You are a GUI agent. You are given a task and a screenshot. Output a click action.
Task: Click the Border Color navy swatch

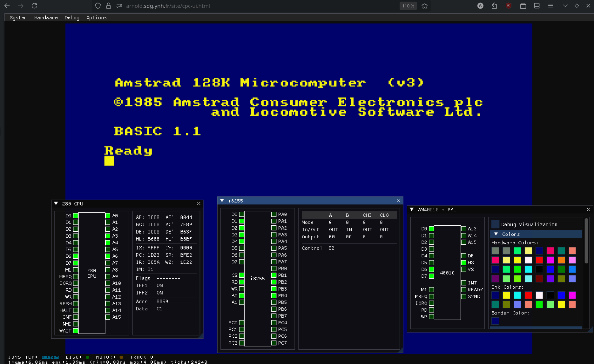point(495,321)
